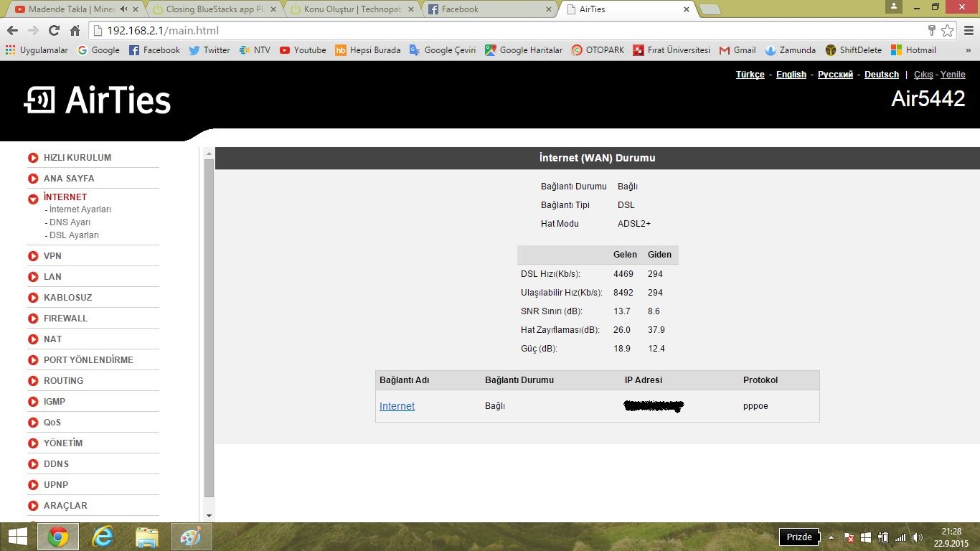
Task: Expand the FIREWALL menu
Action: point(65,319)
